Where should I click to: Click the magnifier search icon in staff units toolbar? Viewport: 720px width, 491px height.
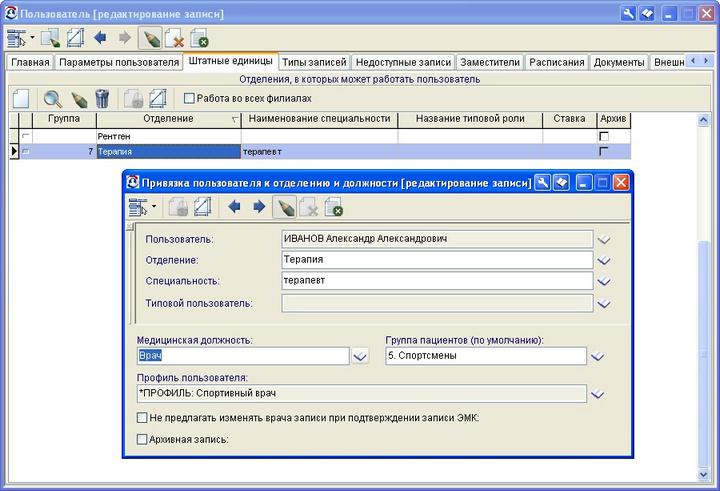point(53,98)
